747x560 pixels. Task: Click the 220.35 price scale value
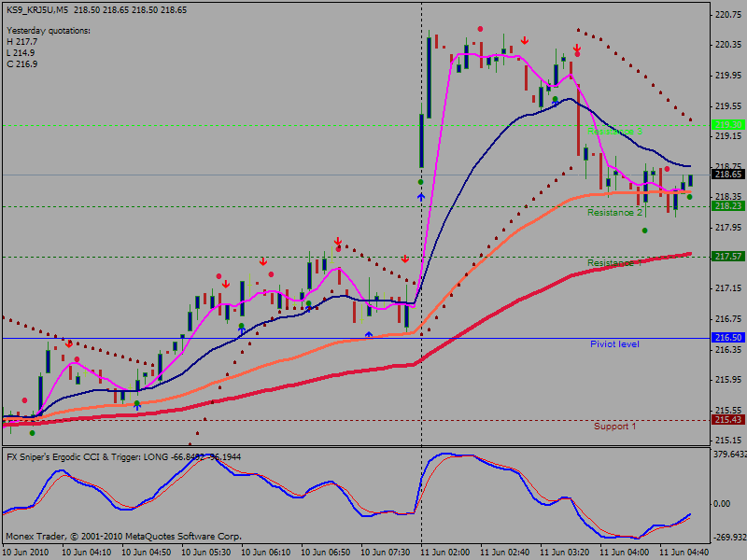(x=728, y=45)
